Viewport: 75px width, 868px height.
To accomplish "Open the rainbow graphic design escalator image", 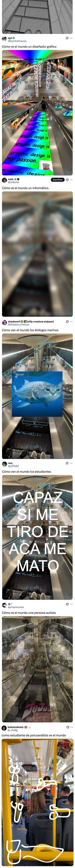I will coord(37,113).
